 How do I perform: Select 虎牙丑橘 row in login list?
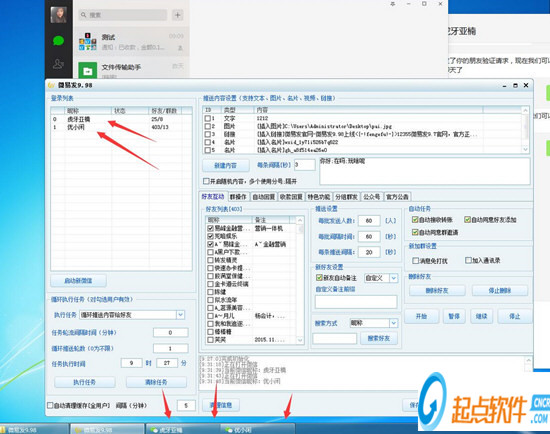pyautogui.click(x=121, y=119)
